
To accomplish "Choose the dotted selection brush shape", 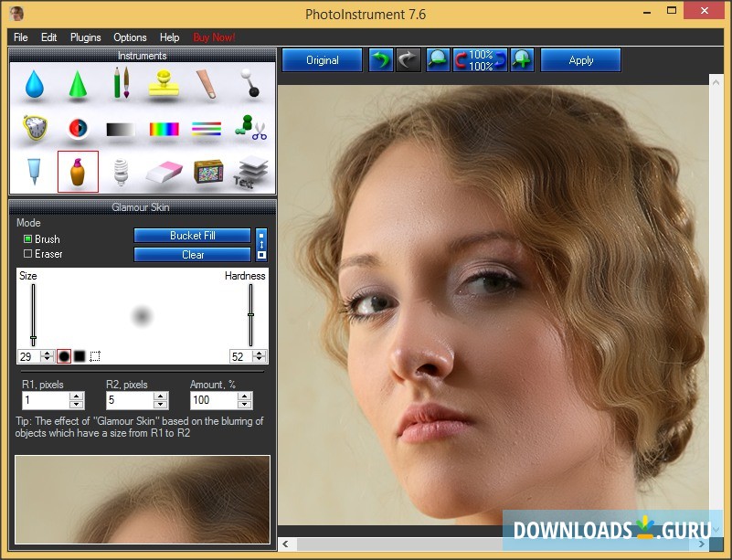I will 95,356.
